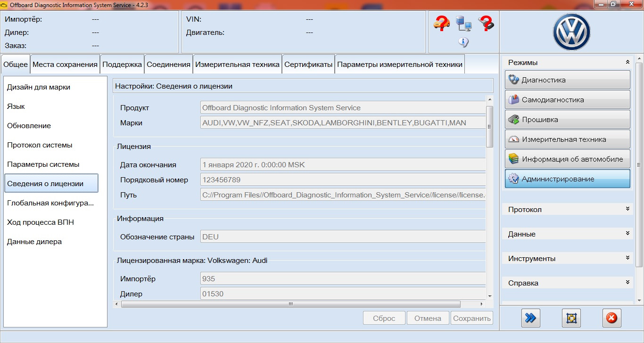Click the Путь license path field
This screenshot has width=644, height=343.
(x=343, y=195)
